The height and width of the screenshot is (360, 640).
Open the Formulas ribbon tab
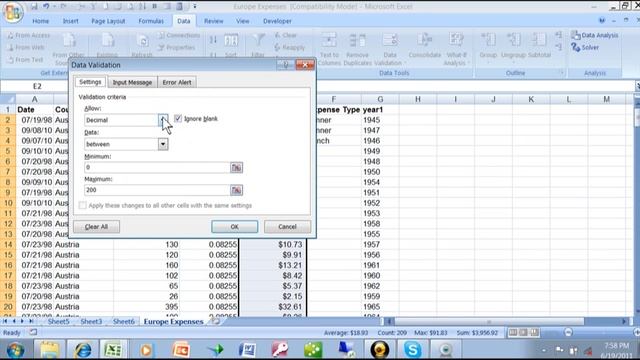[151, 21]
